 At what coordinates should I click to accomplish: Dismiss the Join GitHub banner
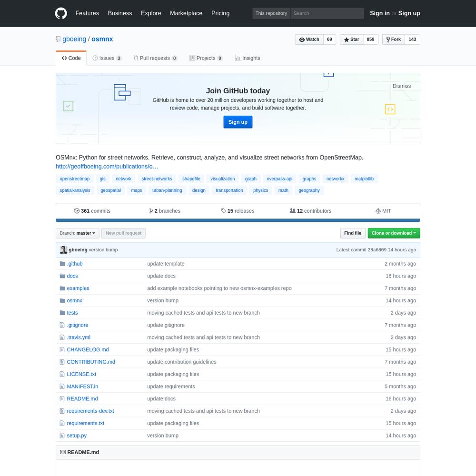tap(402, 86)
